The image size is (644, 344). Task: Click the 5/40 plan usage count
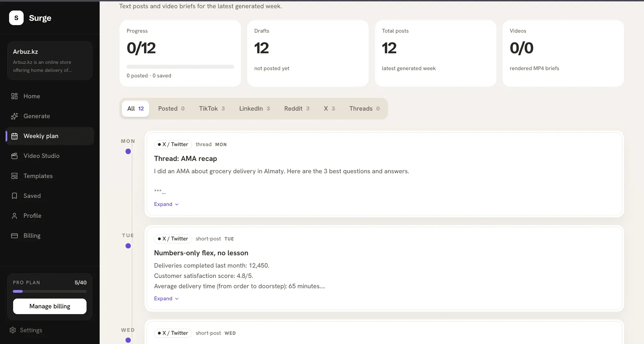coord(80,282)
